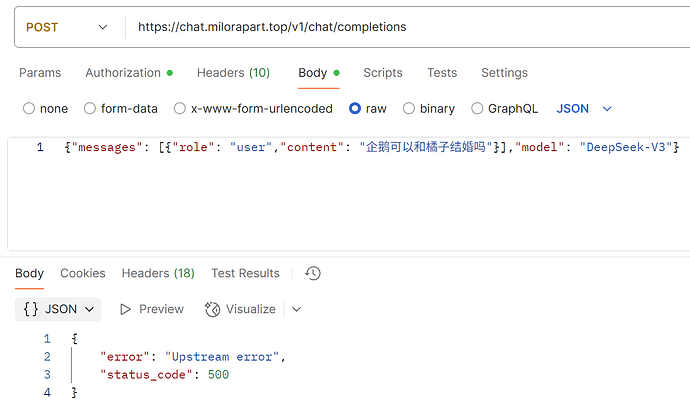
Task: Click the request URL field
Action: [407, 27]
